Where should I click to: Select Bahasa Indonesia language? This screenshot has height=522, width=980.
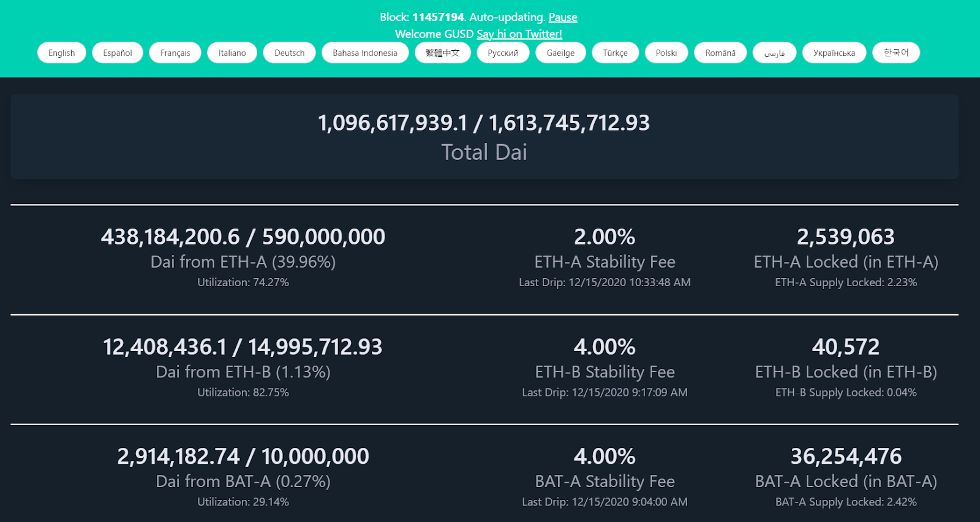[365, 53]
